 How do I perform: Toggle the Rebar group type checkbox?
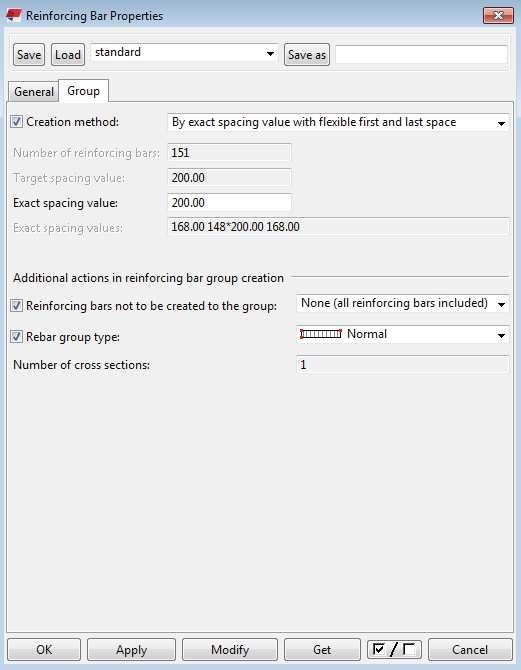17,337
